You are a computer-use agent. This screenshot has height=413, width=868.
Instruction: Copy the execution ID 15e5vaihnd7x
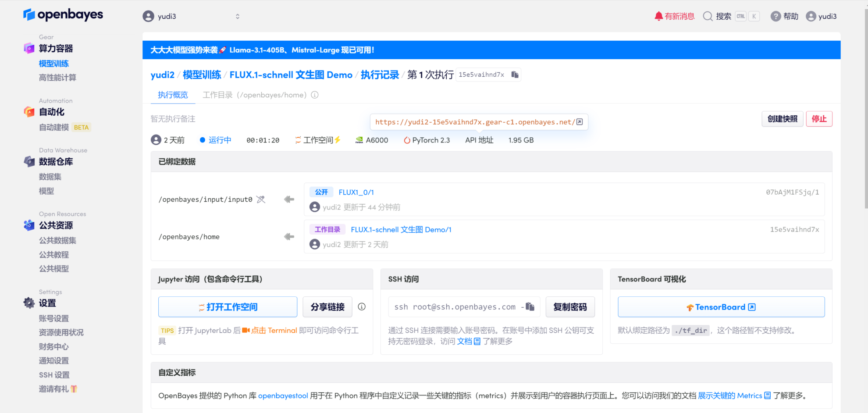coord(515,75)
